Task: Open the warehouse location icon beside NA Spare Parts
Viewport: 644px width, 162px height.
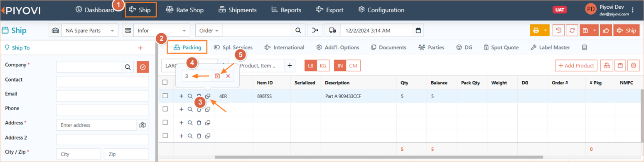Action: pyautogui.click(x=55, y=30)
